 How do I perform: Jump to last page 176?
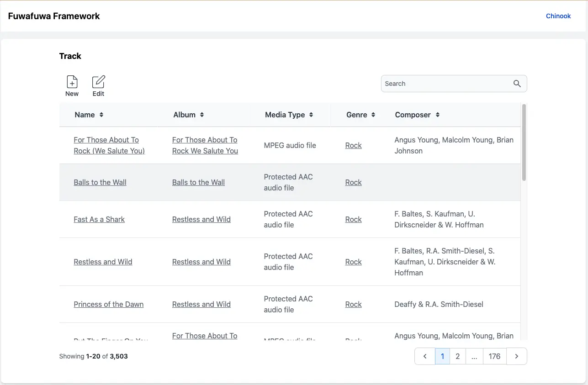[494, 356]
